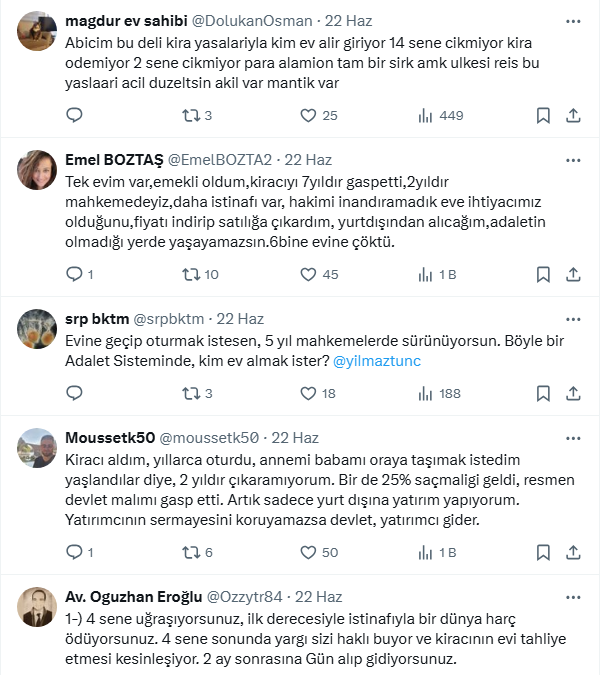Open more options for Av. Oguzhan Eroğlu's tweet
606x675 pixels.
click(x=572, y=597)
